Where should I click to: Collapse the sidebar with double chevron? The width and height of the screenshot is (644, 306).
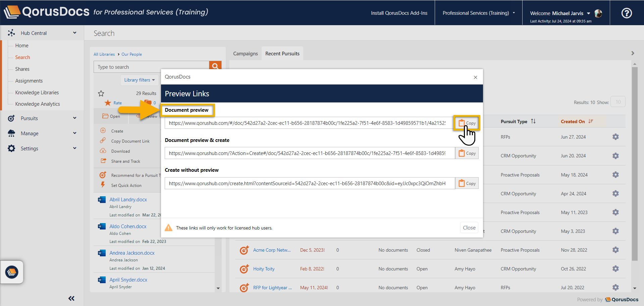71,298
